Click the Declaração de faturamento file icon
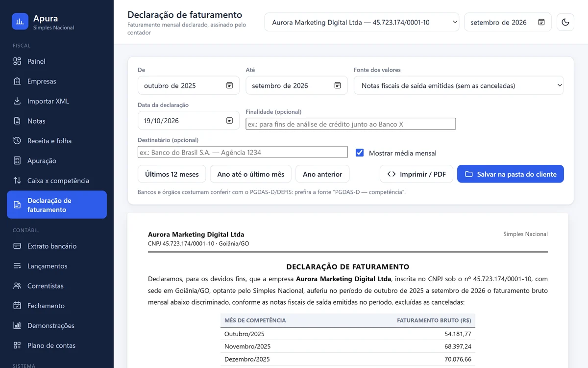The height and width of the screenshot is (368, 588). [x=17, y=205]
